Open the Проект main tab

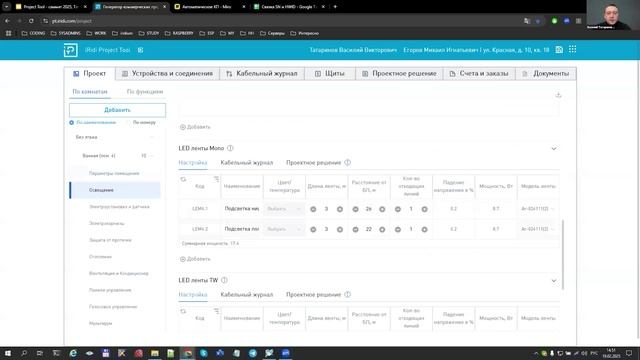[x=90, y=73]
